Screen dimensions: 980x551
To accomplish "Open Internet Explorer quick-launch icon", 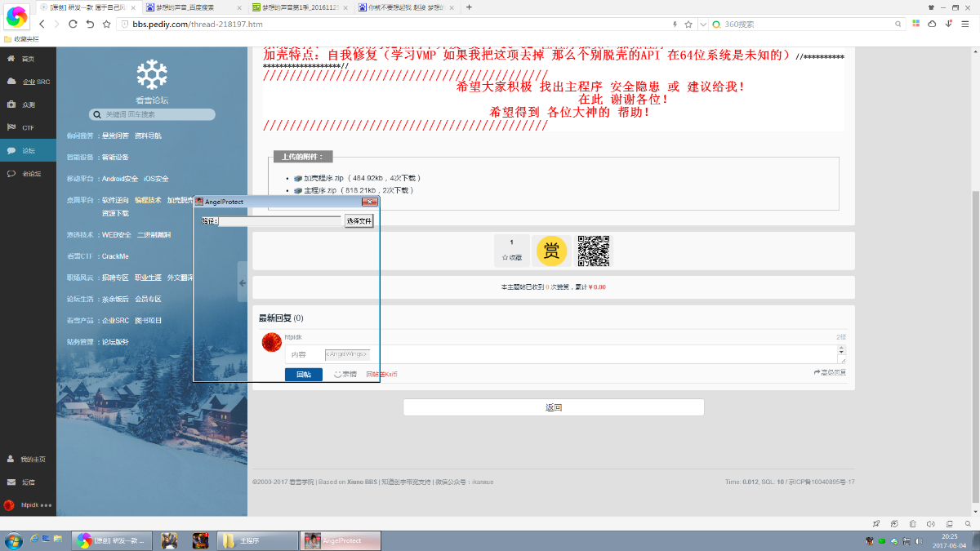I will (x=34, y=540).
